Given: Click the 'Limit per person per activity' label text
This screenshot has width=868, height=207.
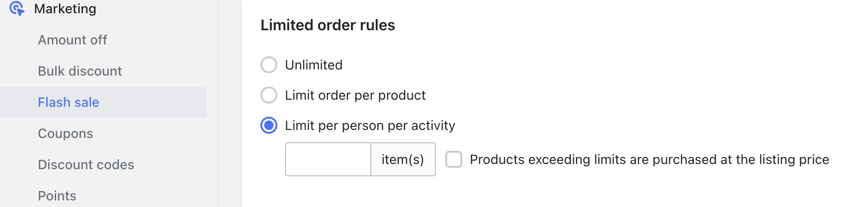Looking at the screenshot, I should [x=370, y=125].
